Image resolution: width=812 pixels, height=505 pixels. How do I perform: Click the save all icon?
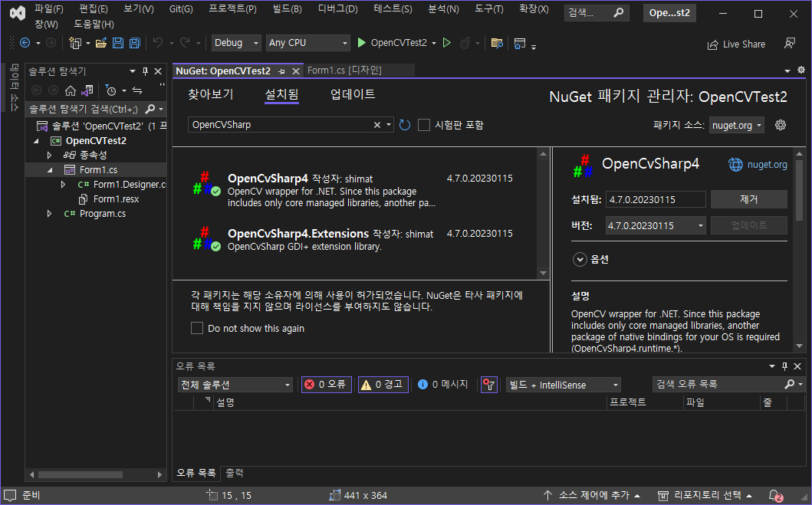pyautogui.click(x=135, y=43)
